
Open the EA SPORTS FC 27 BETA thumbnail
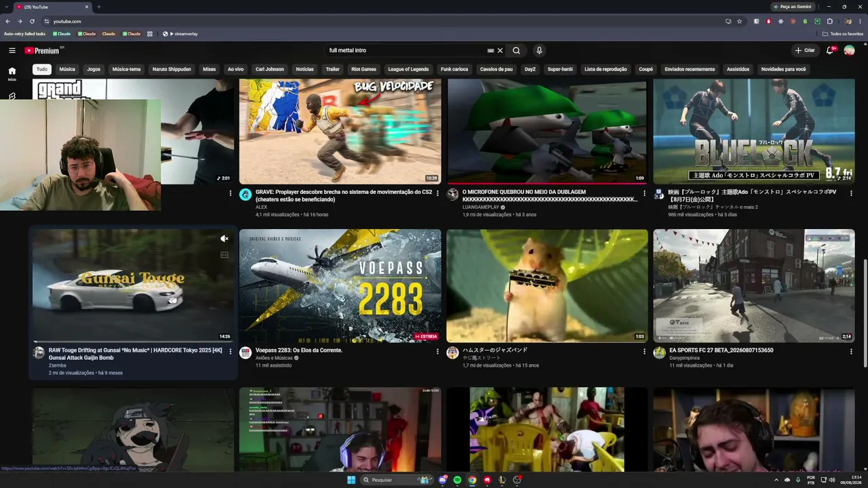(753, 285)
